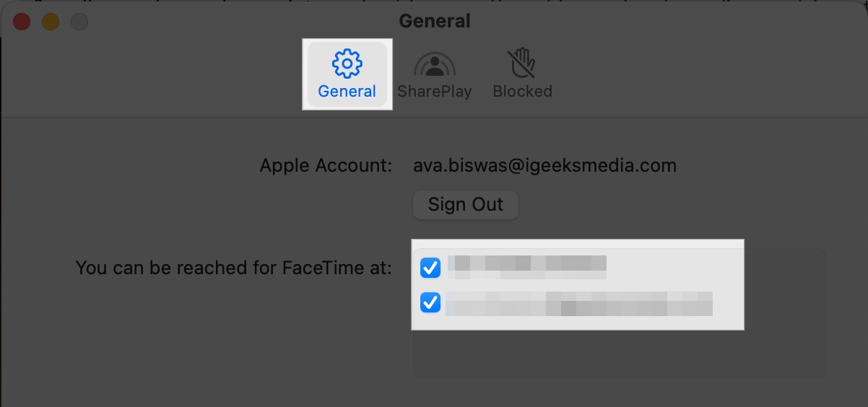Select the second blurred contact entry text
The image size is (868, 407).
[x=579, y=303]
